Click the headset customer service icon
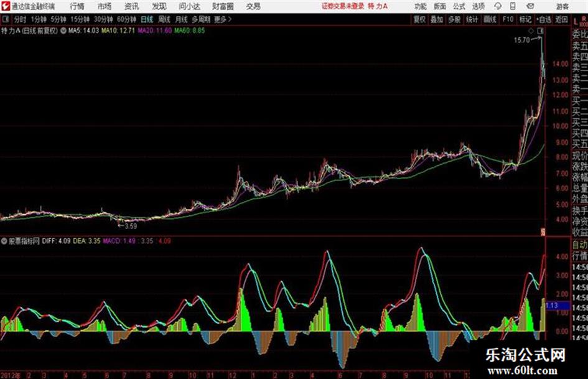The height and width of the screenshot is (379, 588). pyautogui.click(x=498, y=6)
